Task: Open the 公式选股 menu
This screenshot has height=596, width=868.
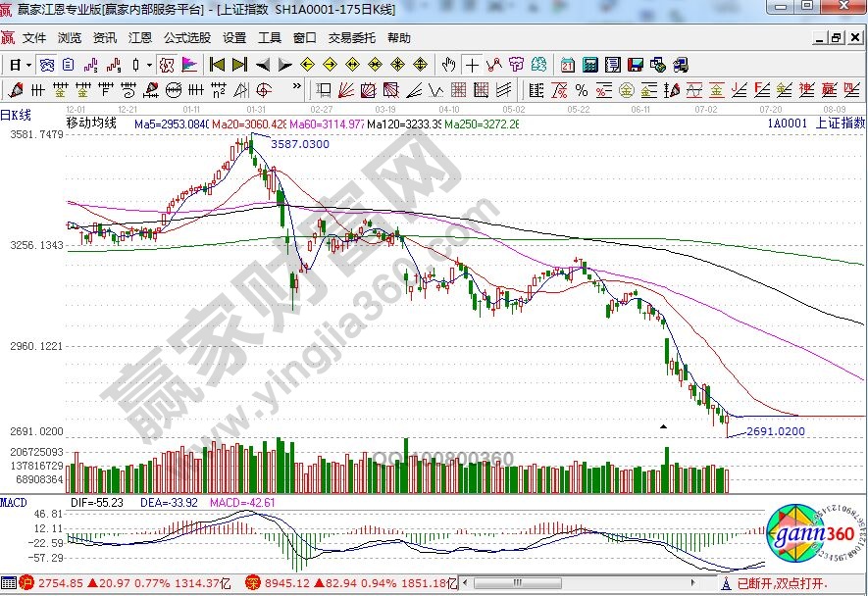Action: pos(186,38)
